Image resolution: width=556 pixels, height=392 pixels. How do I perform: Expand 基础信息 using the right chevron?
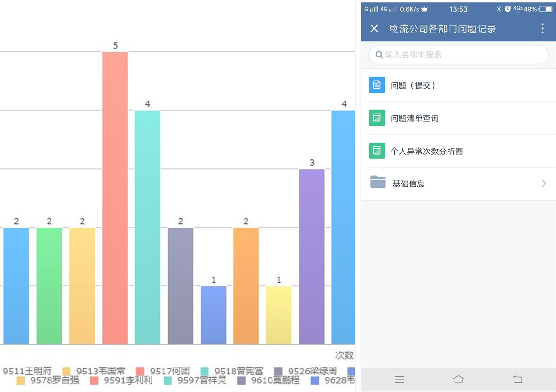pyautogui.click(x=544, y=183)
